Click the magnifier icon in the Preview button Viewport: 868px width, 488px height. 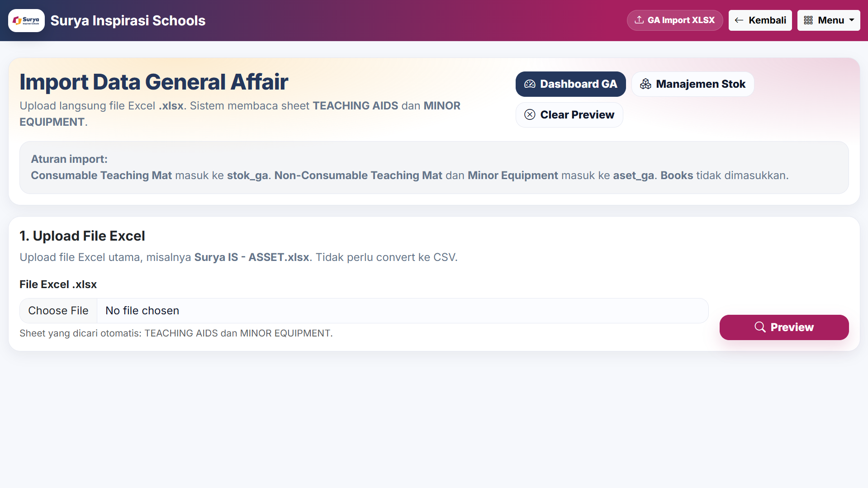pyautogui.click(x=760, y=327)
